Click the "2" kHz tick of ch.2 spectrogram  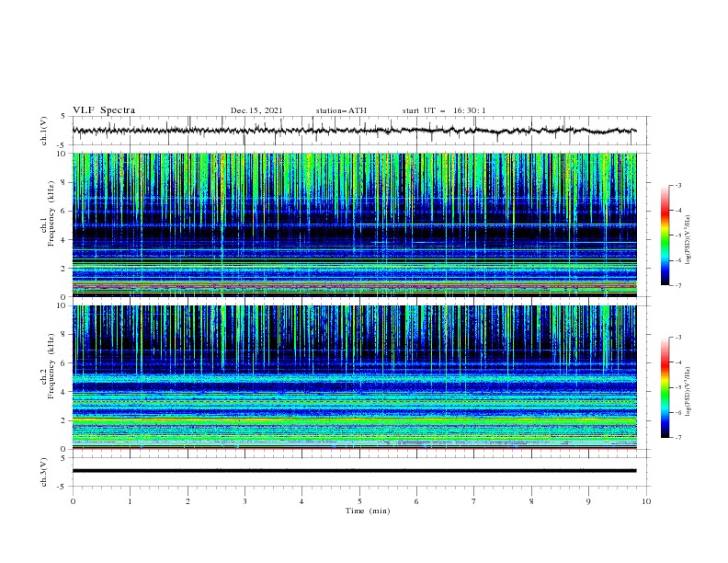click(64, 420)
